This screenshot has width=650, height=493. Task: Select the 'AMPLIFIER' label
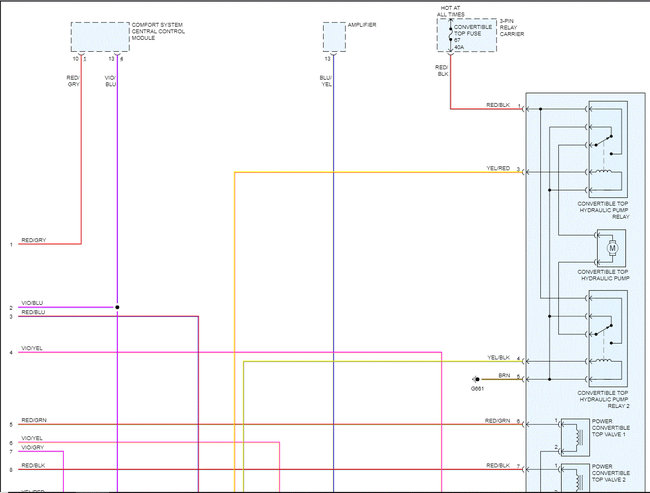(x=362, y=25)
